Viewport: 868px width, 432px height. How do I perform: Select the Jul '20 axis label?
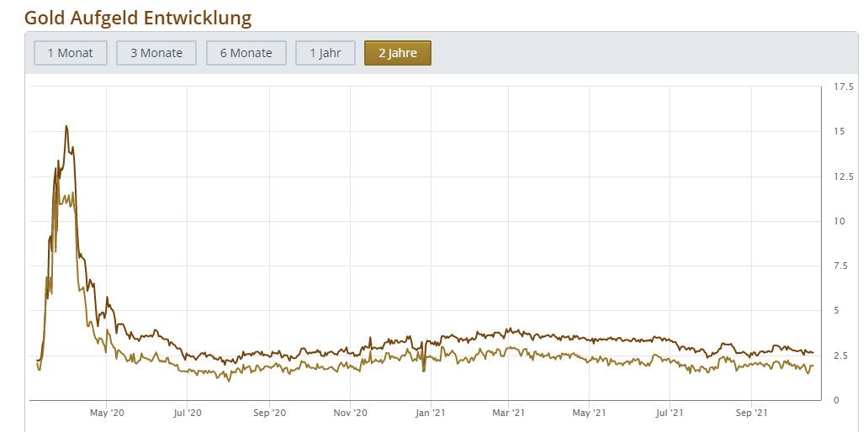(x=187, y=413)
